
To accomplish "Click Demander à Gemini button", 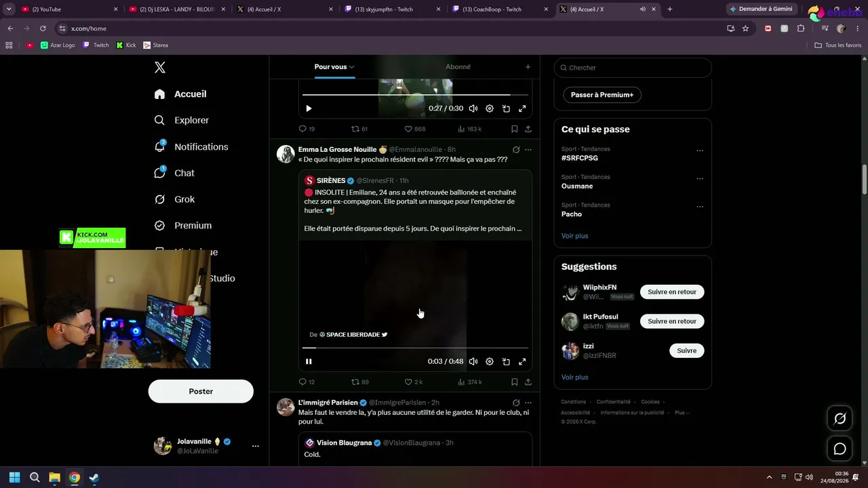I will tap(761, 9).
